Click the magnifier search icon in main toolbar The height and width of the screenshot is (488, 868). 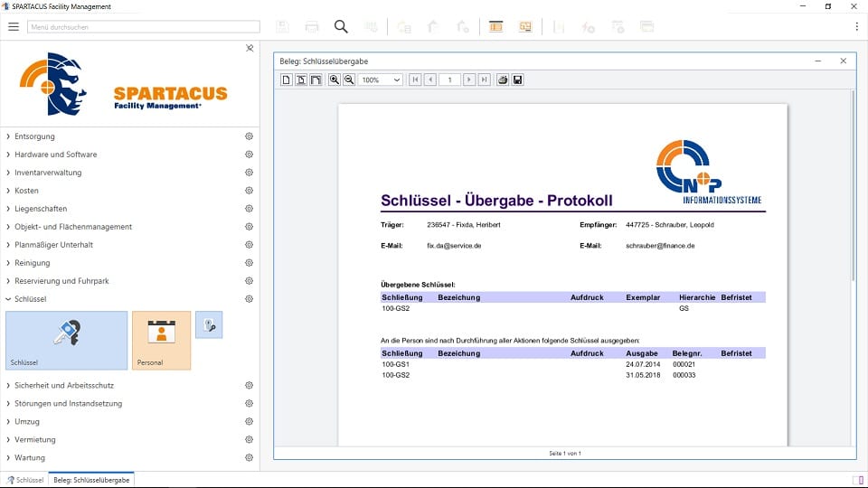[x=341, y=27]
